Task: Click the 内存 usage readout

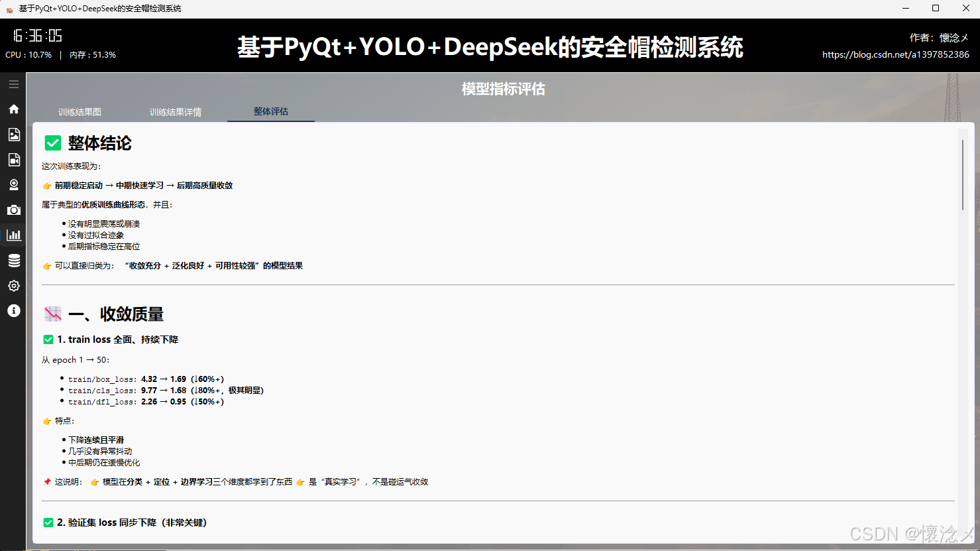Action: 93,55
